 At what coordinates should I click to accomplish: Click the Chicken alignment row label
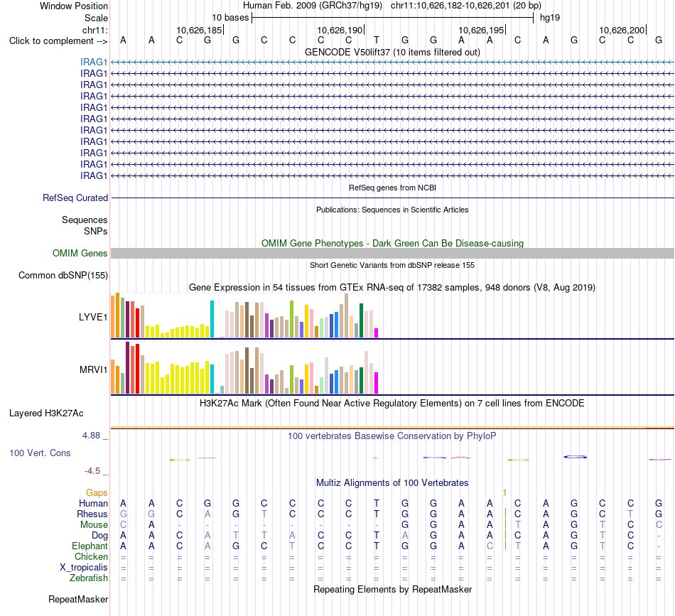pyautogui.click(x=91, y=556)
